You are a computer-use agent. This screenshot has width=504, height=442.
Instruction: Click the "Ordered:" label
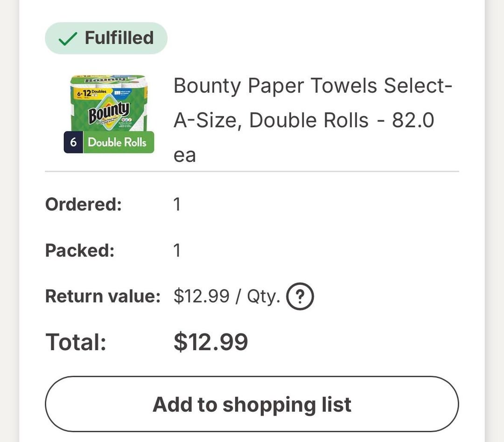click(x=84, y=204)
